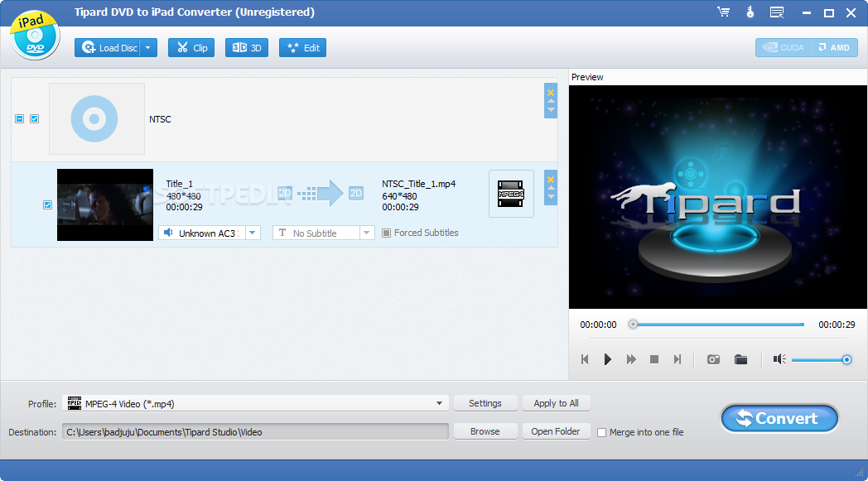Click the Load Disc button
The width and height of the screenshot is (868, 481).
[x=108, y=47]
